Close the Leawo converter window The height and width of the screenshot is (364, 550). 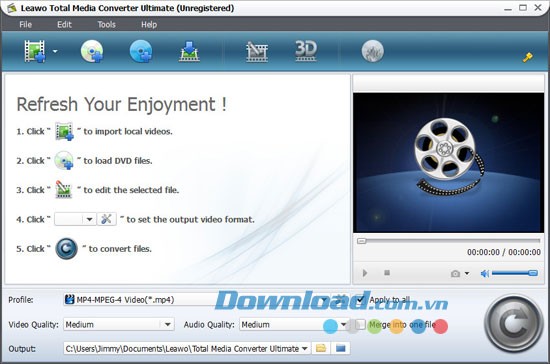coord(538,7)
